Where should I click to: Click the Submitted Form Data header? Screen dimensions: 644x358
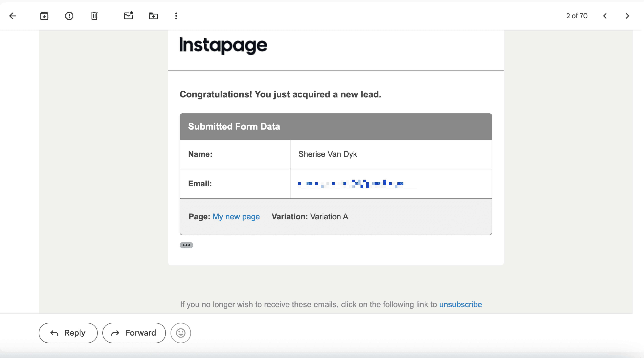[x=234, y=126]
